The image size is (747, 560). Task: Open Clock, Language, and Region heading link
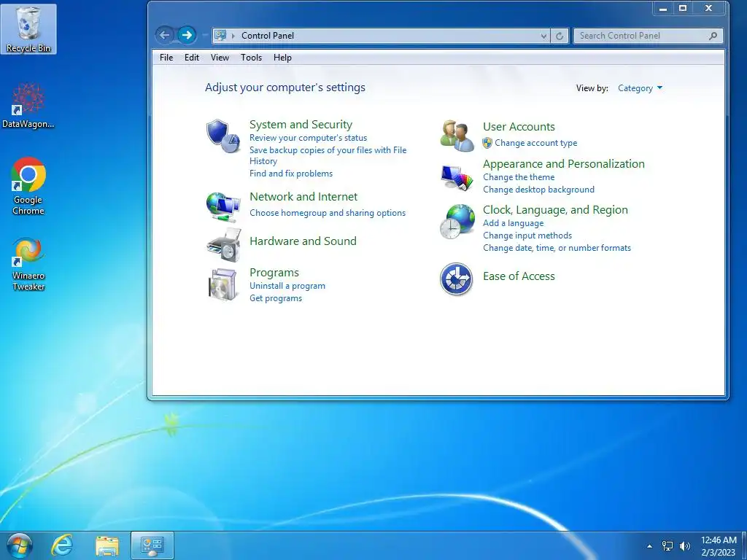tap(555, 210)
